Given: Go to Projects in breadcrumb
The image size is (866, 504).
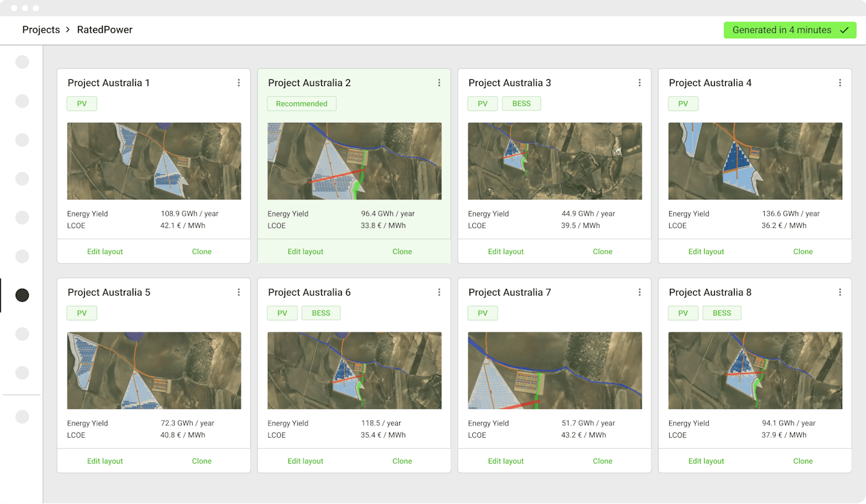Looking at the screenshot, I should [41, 30].
